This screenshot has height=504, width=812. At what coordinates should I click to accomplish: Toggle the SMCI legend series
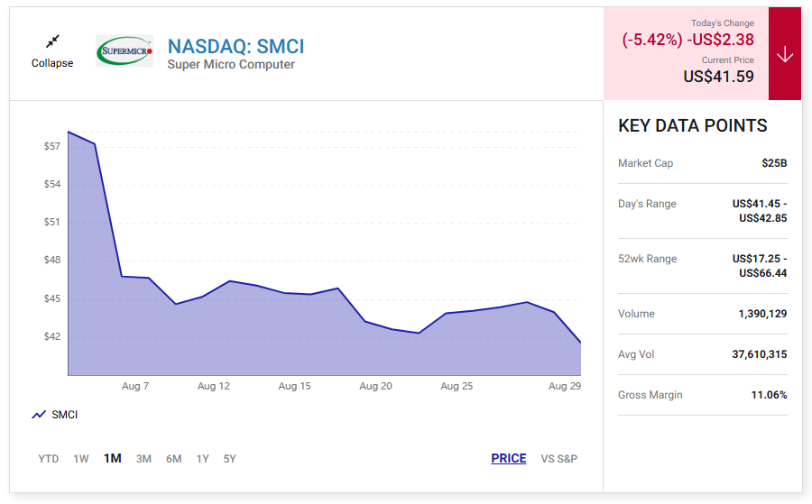55,415
